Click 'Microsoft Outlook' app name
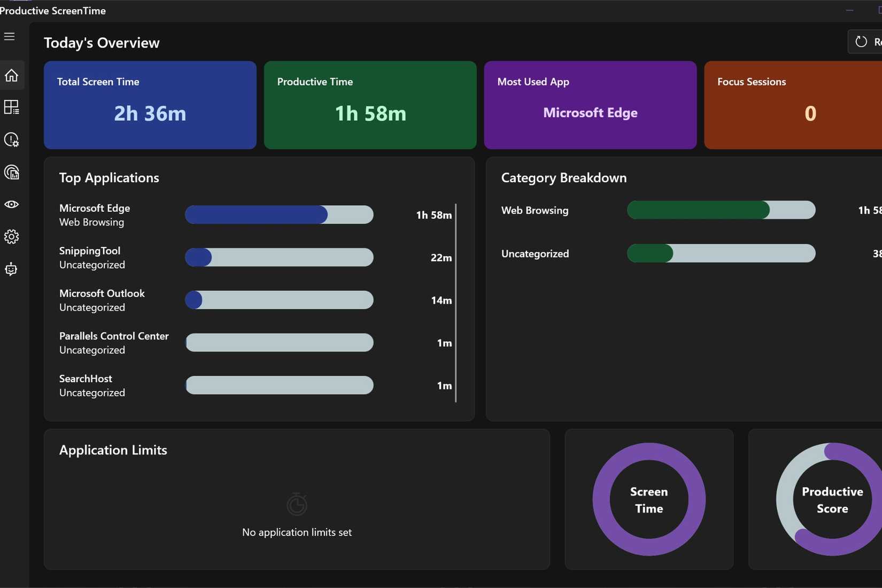 pyautogui.click(x=102, y=293)
